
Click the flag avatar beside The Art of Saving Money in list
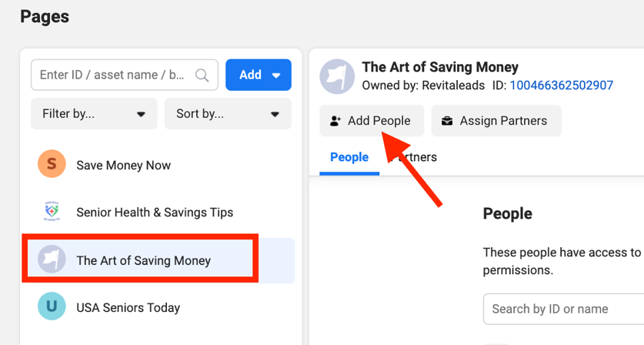tap(52, 259)
